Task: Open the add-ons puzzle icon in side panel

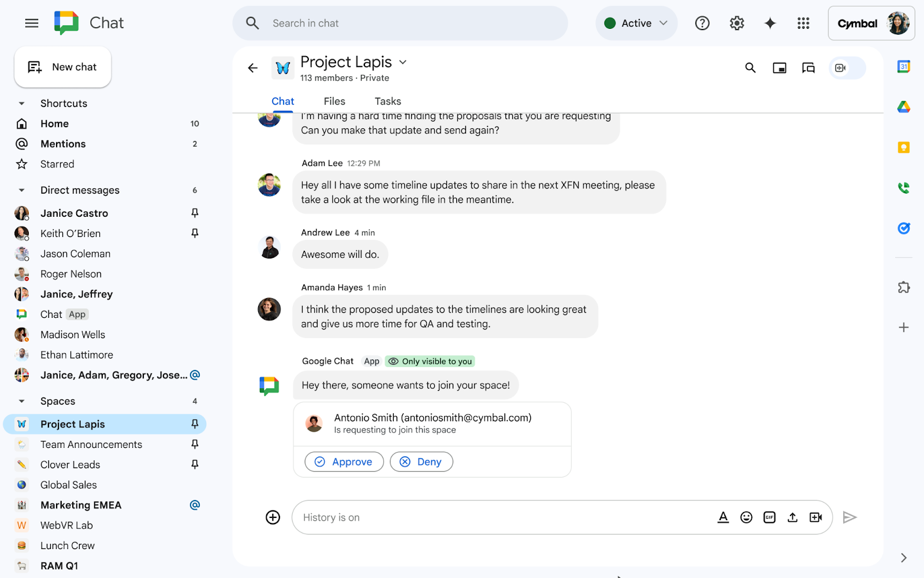Action: tap(904, 287)
